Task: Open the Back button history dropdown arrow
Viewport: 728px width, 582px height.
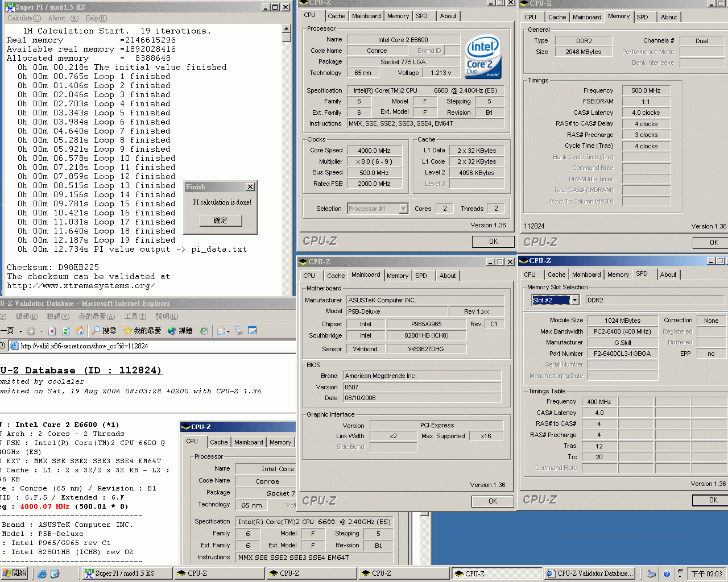Action: [20, 331]
